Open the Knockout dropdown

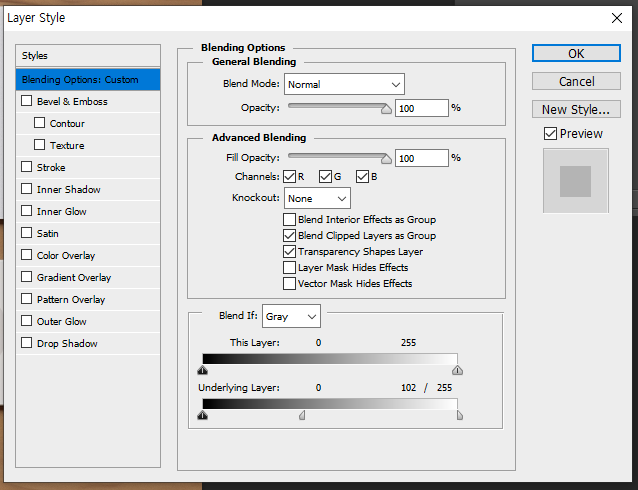(x=317, y=198)
